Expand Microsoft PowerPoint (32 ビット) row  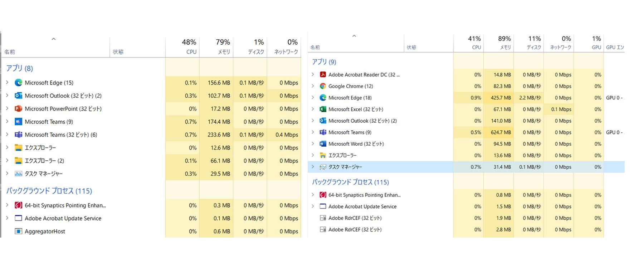tap(7, 108)
